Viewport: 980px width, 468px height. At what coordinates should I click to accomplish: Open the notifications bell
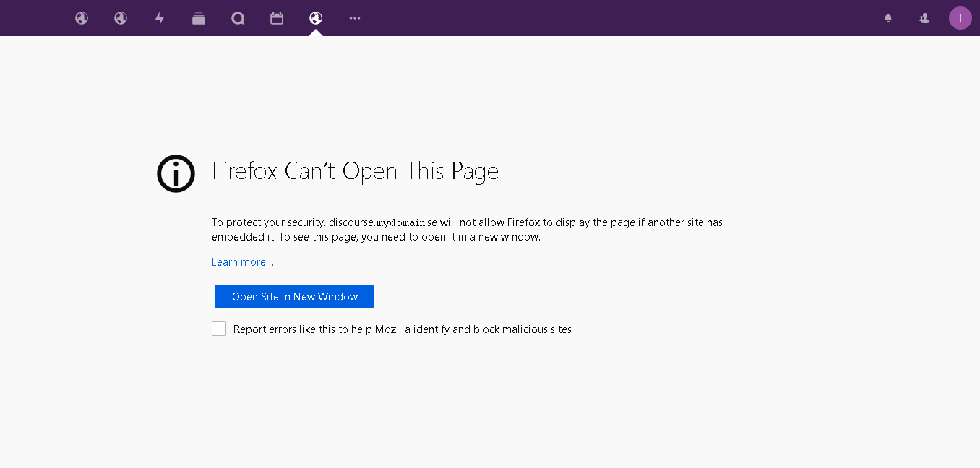point(888,18)
